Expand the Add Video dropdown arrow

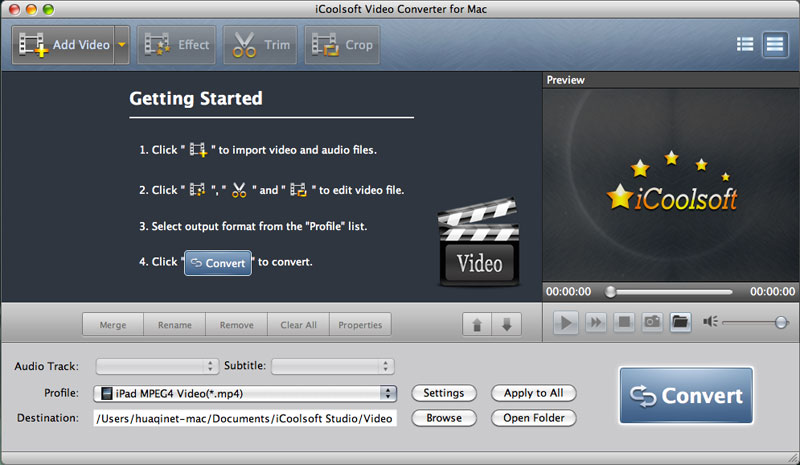[x=121, y=45]
